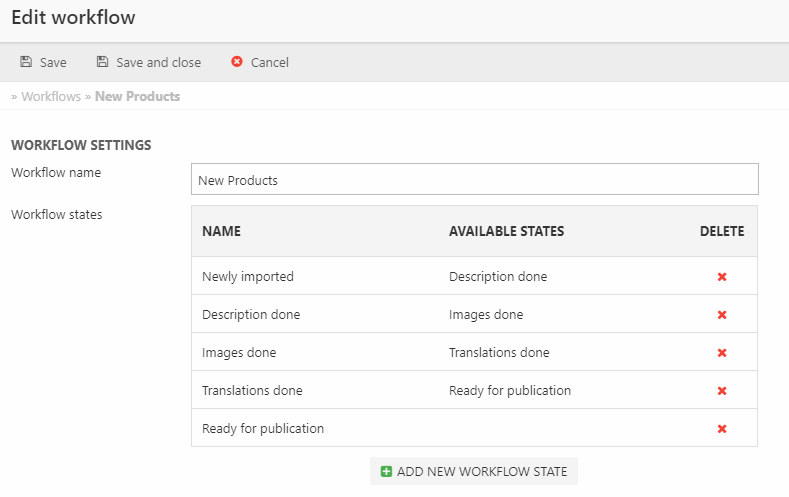This screenshot has height=497, width=789.
Task: Click the Name column header
Action: coord(221,231)
